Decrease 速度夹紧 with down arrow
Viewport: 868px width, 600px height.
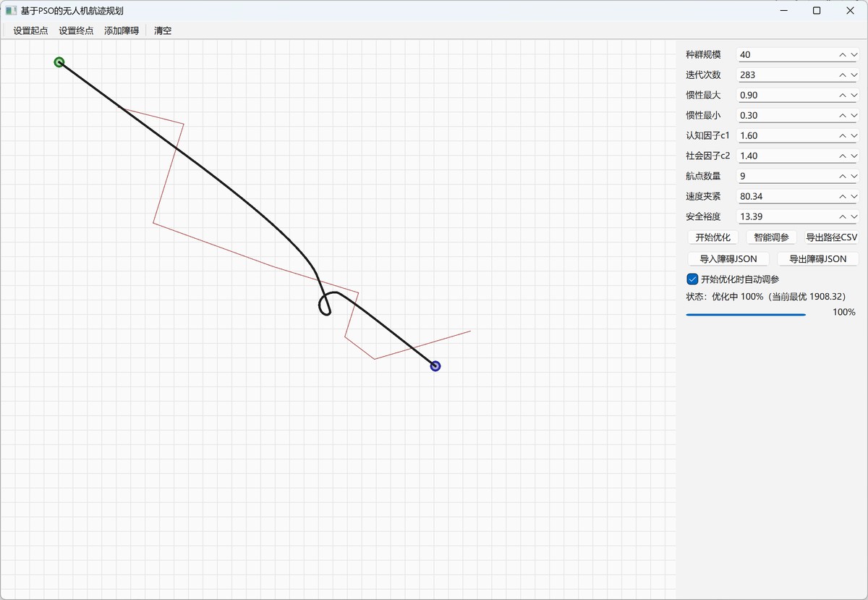[854, 196]
